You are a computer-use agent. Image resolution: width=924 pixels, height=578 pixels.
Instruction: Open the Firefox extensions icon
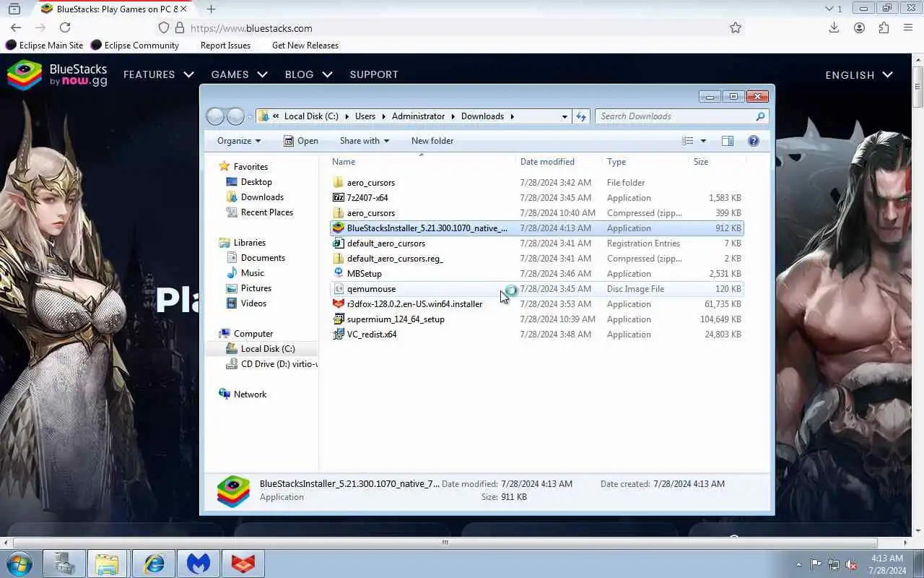(x=884, y=27)
